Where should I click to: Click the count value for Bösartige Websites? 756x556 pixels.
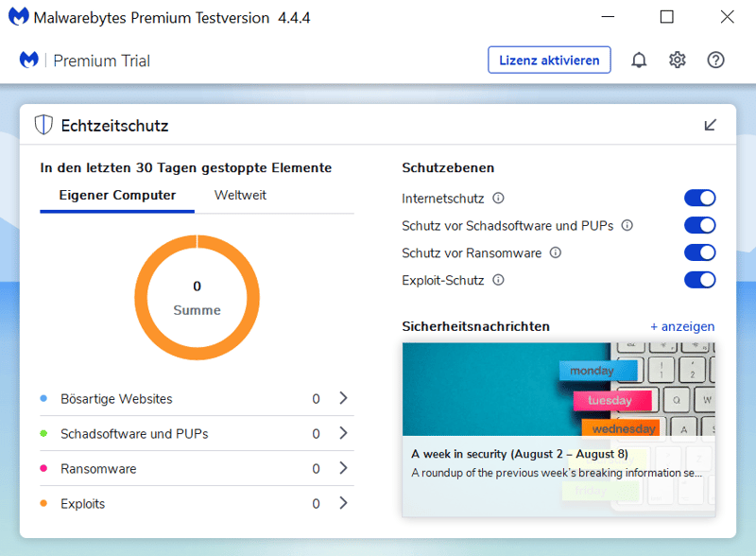(316, 399)
